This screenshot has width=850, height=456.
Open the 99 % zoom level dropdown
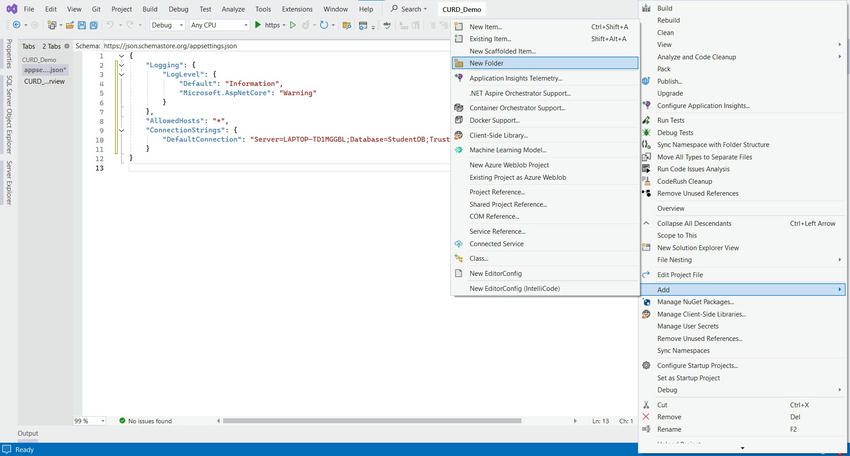pyautogui.click(x=89, y=421)
